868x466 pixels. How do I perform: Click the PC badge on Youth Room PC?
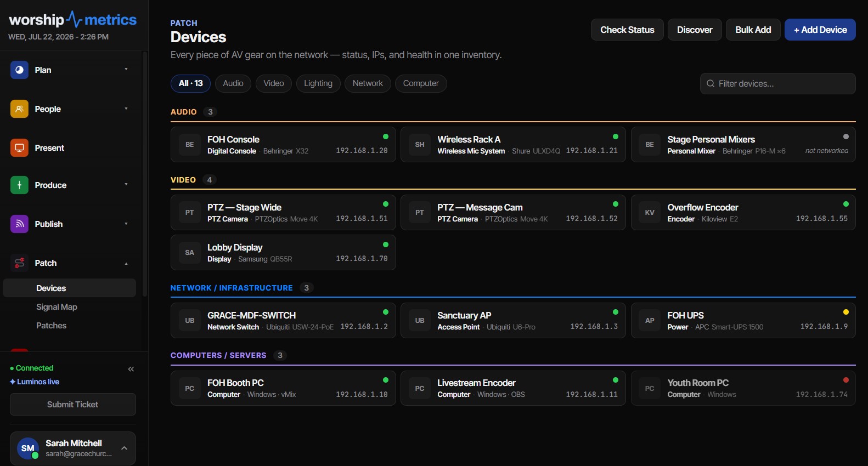(650, 389)
